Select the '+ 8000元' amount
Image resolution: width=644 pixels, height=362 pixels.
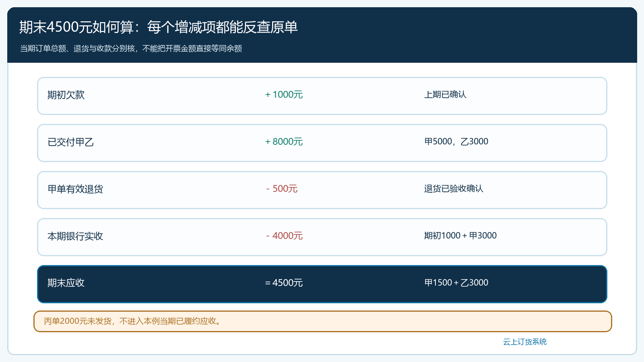coord(284,142)
